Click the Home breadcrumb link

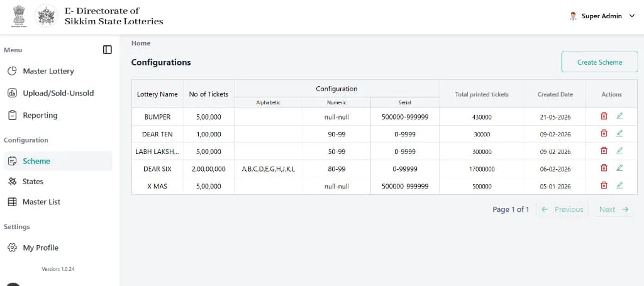pos(141,43)
